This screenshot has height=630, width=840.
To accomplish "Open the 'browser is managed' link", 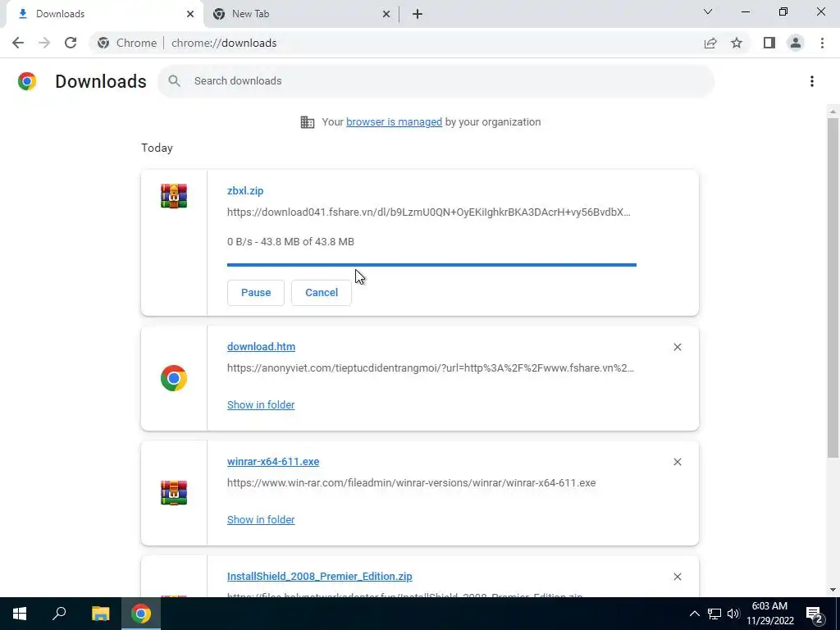I will [x=394, y=122].
